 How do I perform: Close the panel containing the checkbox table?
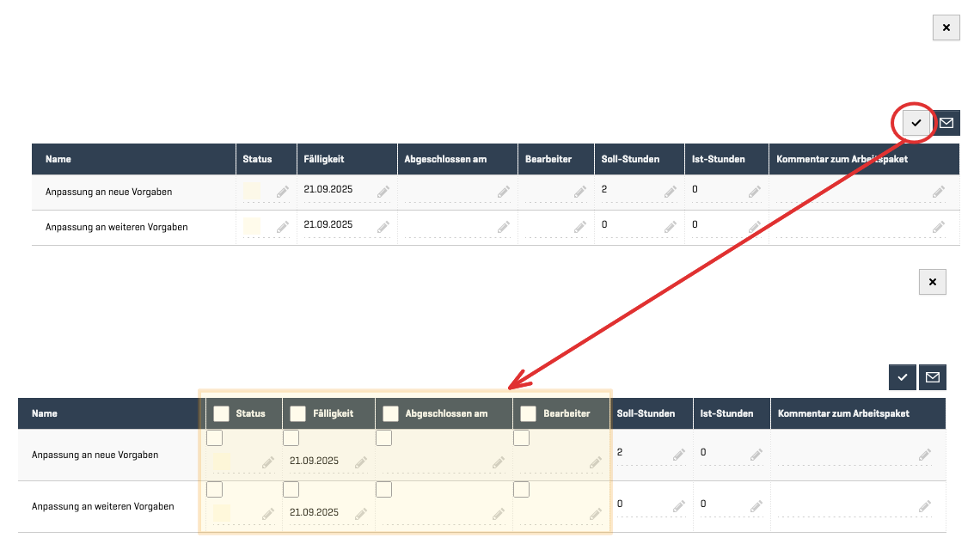coord(932,282)
